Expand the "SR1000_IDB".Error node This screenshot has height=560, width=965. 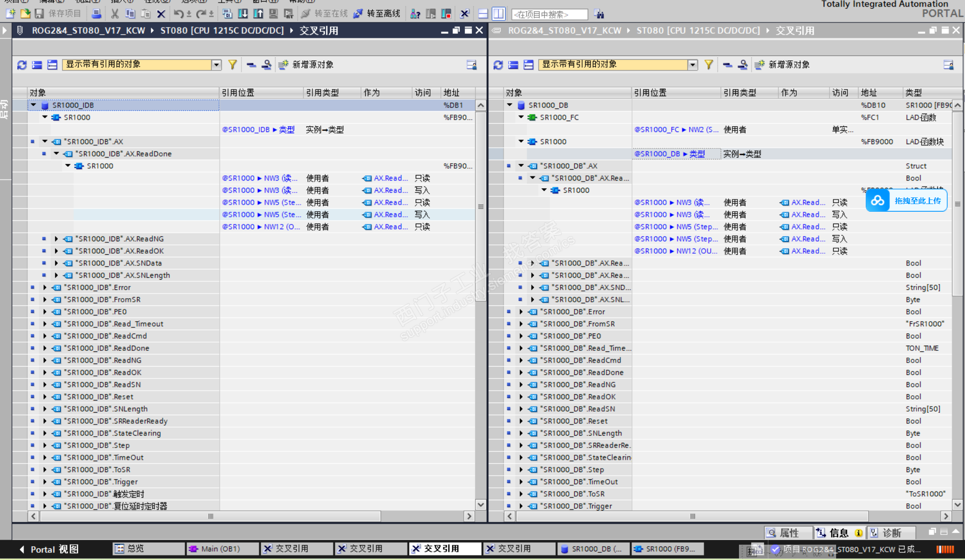click(45, 287)
